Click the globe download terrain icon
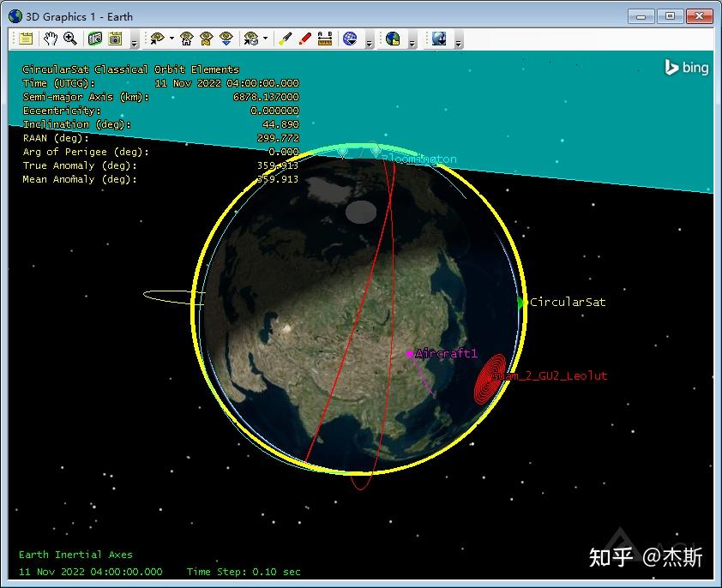 coord(439,39)
